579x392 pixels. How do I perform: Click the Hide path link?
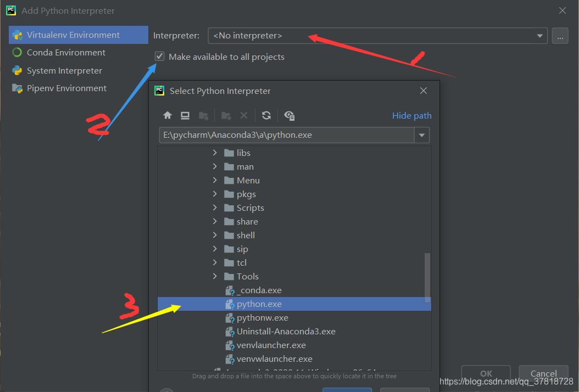(411, 115)
